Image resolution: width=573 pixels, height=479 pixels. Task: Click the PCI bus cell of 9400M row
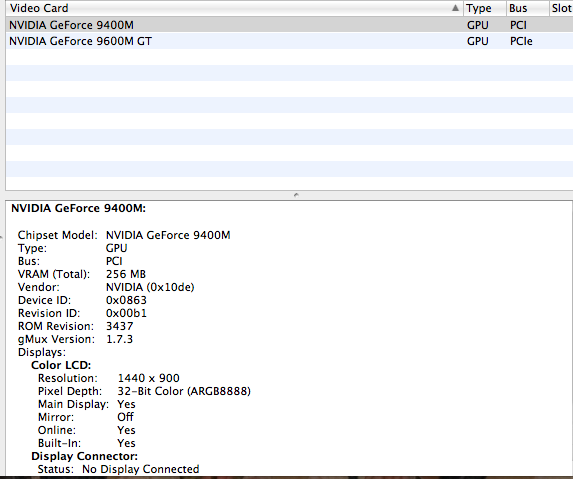(518, 25)
